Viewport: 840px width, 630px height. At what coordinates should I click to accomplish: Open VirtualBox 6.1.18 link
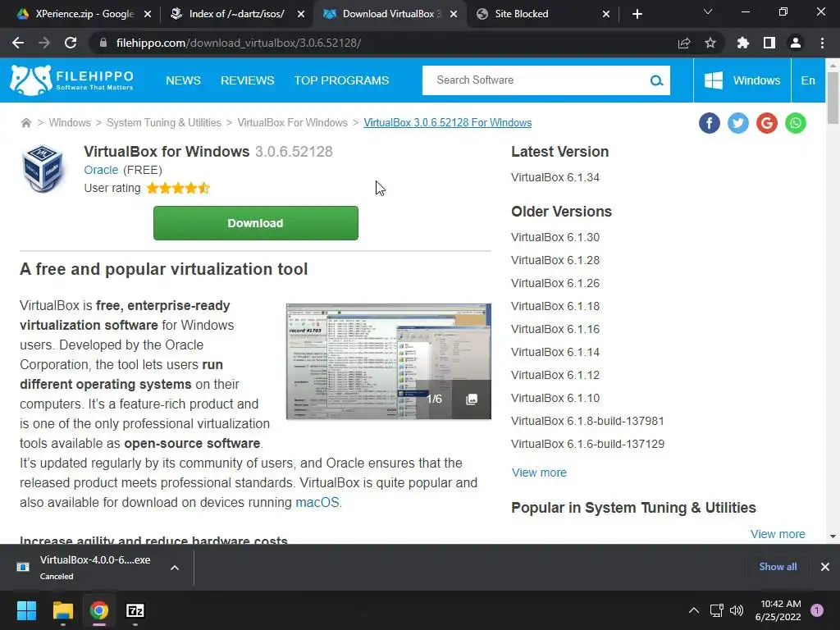click(555, 307)
